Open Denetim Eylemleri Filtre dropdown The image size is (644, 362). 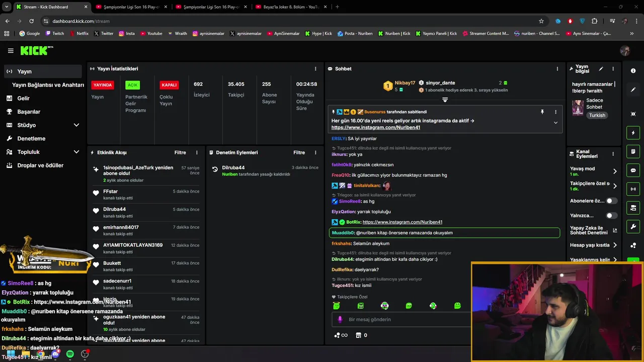pyautogui.click(x=299, y=152)
